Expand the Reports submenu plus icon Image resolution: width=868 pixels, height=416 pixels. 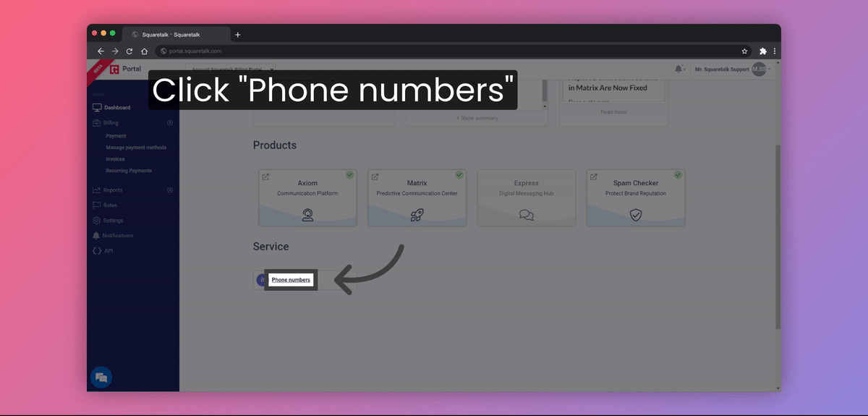170,190
